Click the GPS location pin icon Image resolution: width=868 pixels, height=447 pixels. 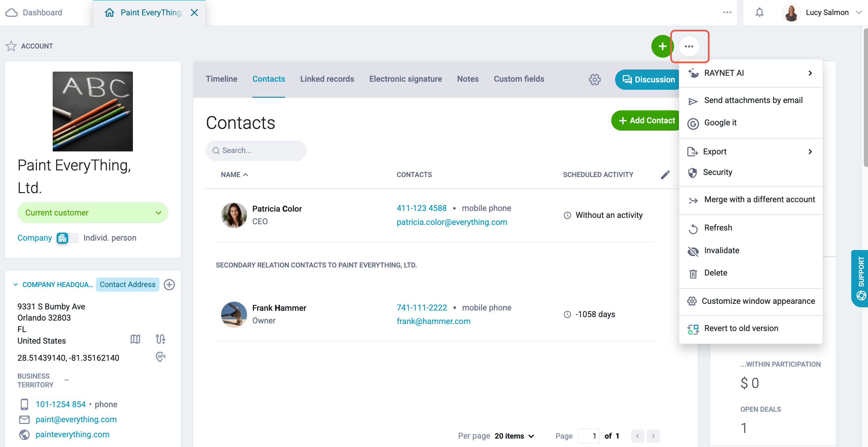pos(160,357)
